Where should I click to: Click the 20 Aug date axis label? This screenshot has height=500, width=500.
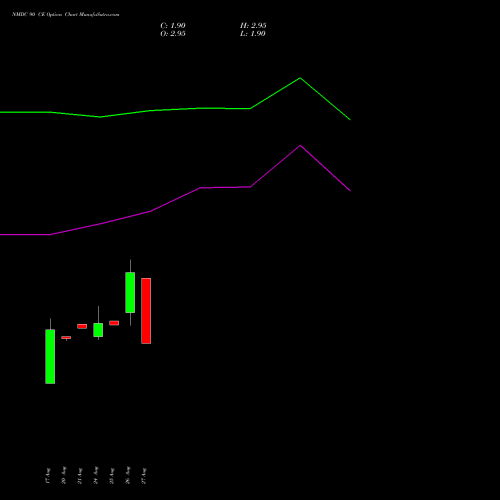64,476
